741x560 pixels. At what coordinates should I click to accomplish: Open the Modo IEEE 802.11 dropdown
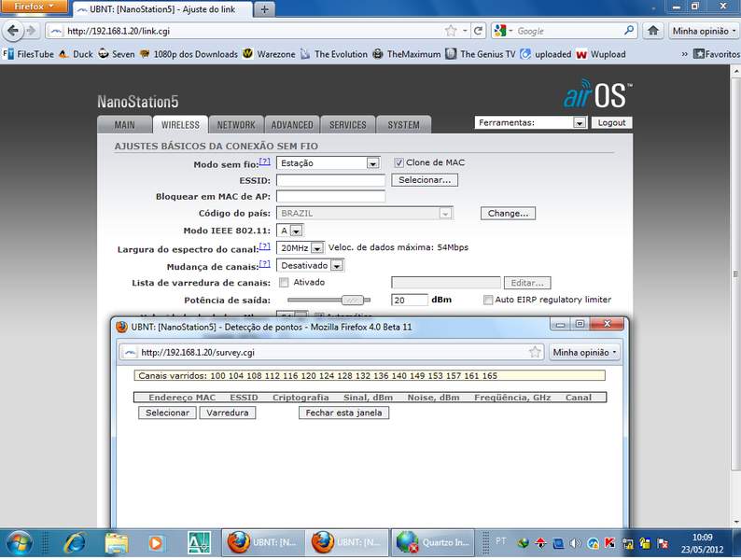point(290,231)
